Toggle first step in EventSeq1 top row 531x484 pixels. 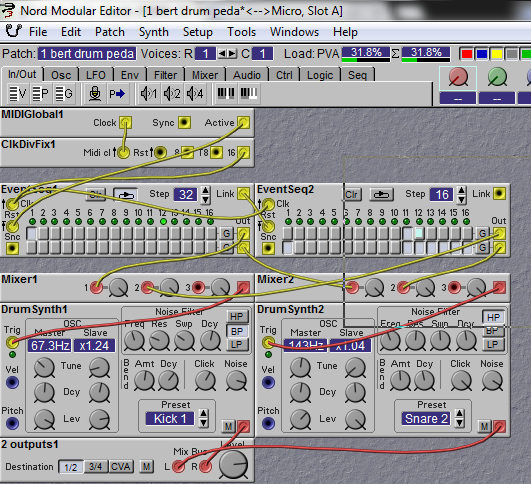point(32,234)
